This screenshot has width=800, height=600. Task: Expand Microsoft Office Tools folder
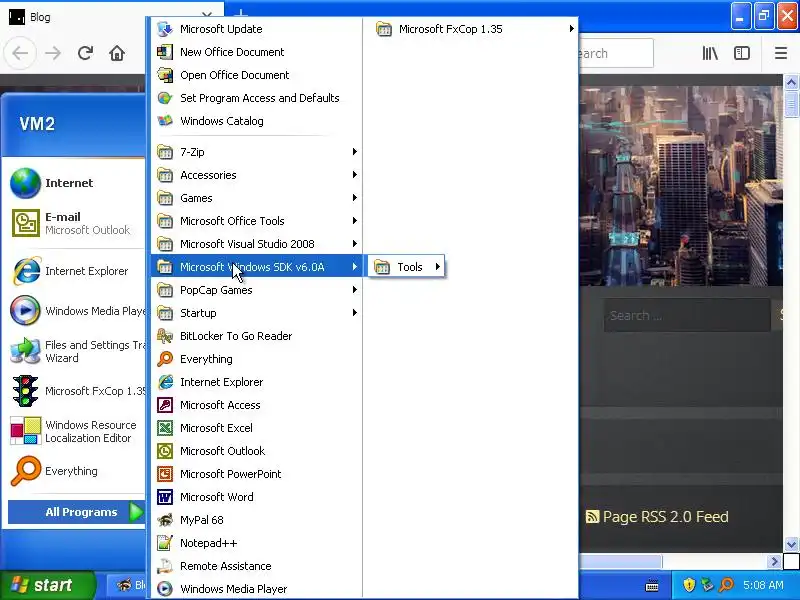256,220
